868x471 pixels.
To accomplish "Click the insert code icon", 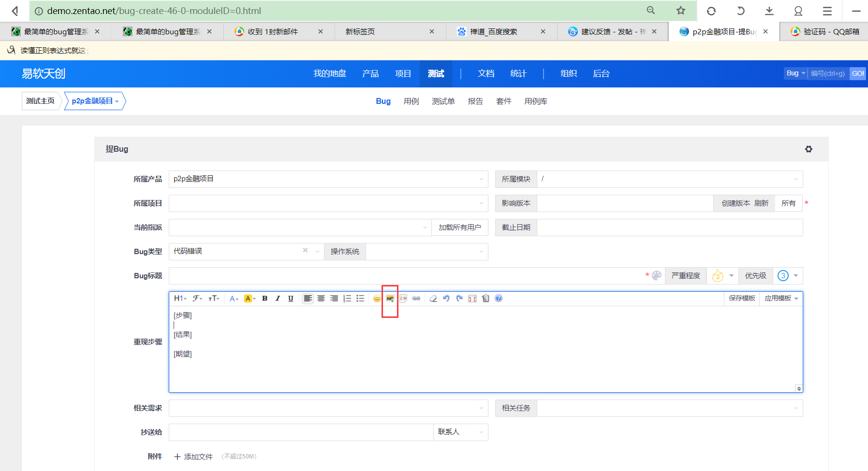I will 403,299.
